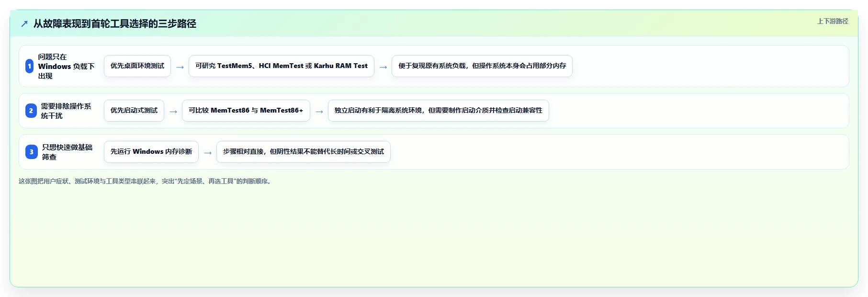Click the 优先桌面环境测试 chip
The width and height of the screenshot is (868, 297).
point(137,66)
